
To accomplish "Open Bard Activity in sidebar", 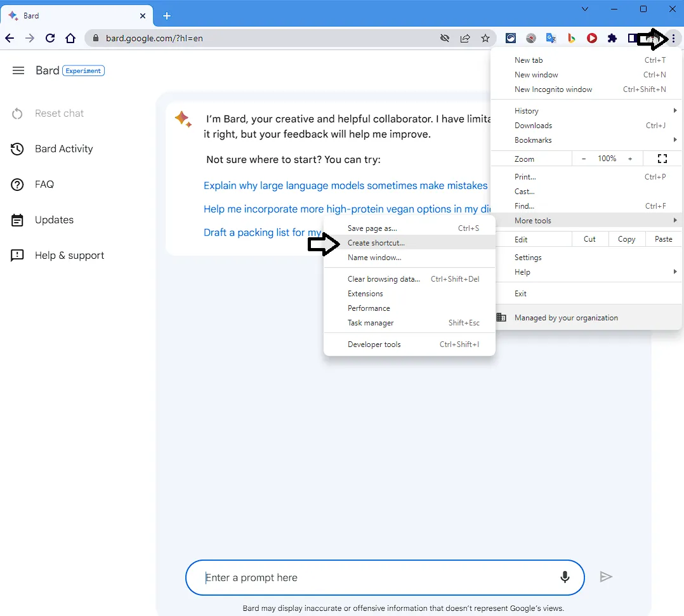I will point(63,148).
